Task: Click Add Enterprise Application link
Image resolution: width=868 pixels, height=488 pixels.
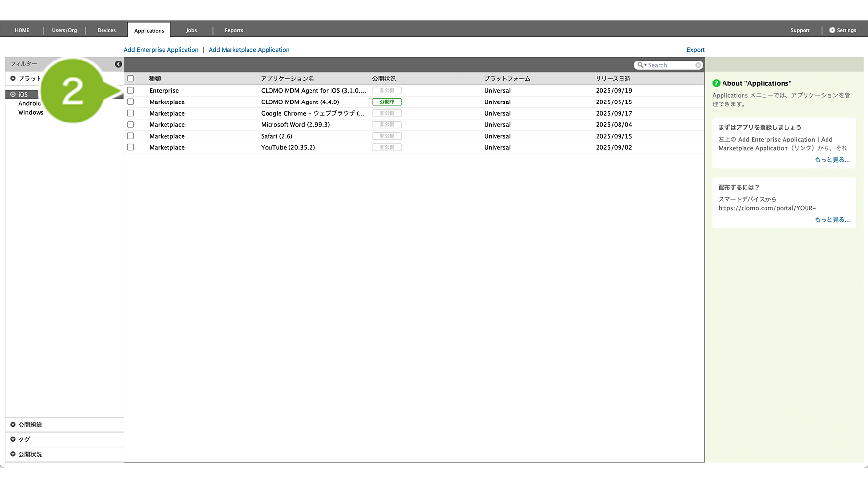Action: pyautogui.click(x=161, y=50)
